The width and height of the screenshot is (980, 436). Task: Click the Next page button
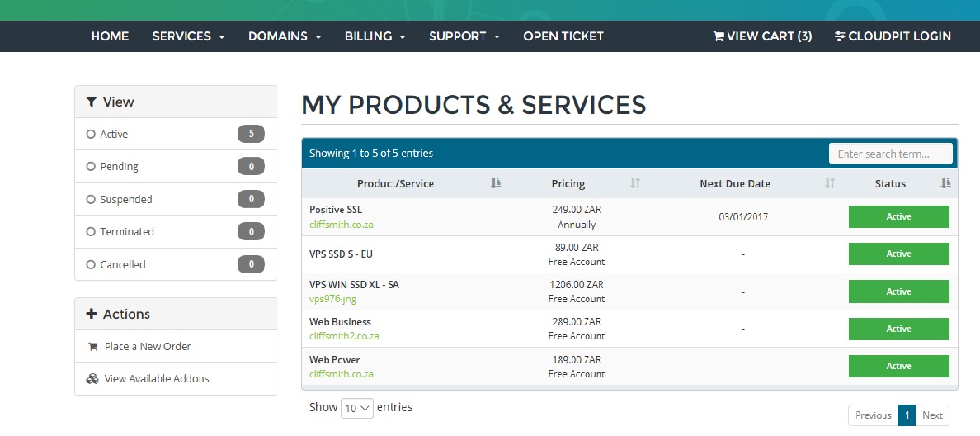932,415
